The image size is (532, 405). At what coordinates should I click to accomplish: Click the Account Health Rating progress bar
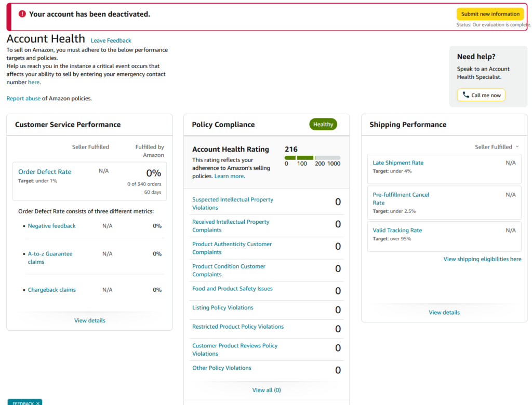pyautogui.click(x=312, y=158)
